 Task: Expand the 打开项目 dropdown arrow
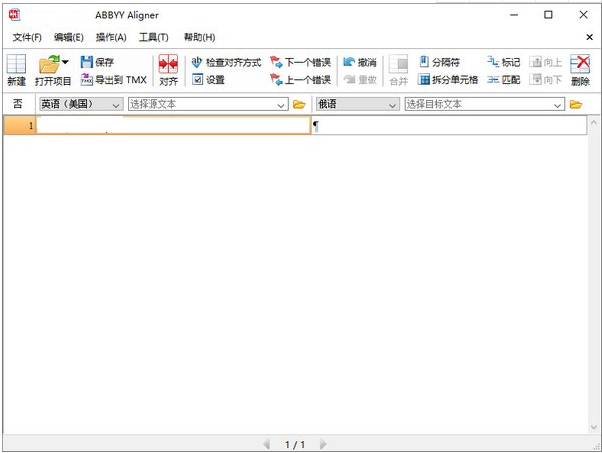tap(65, 62)
